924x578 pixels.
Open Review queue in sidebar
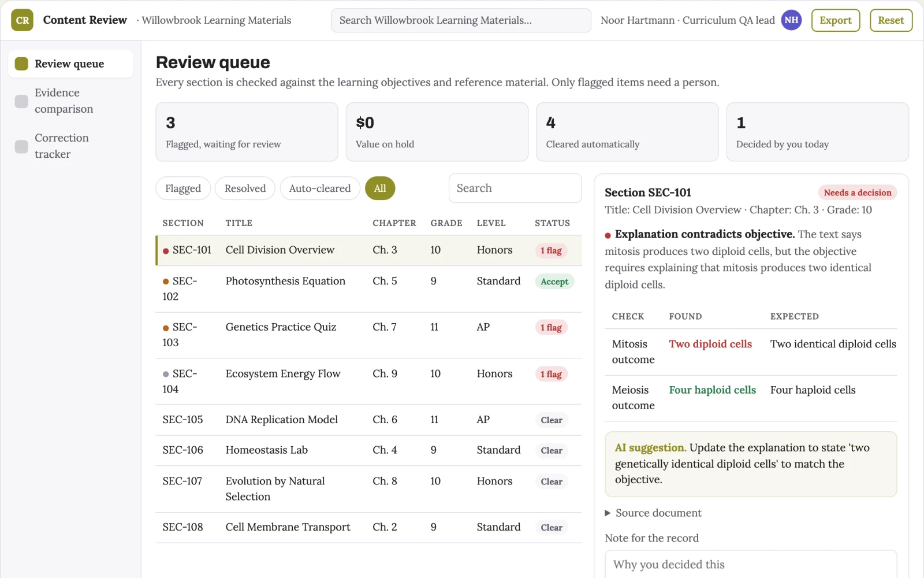click(70, 64)
